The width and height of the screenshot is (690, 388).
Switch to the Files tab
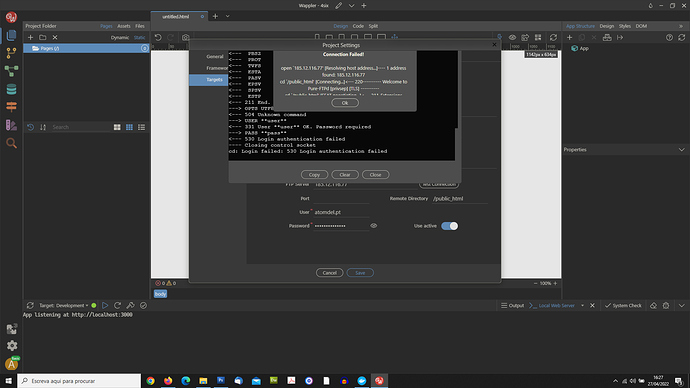point(139,26)
